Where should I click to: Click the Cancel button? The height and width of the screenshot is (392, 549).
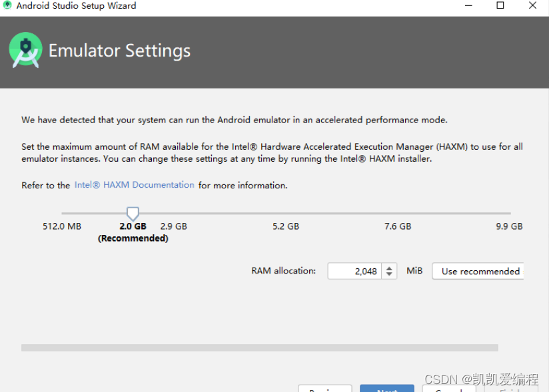pyautogui.click(x=449, y=389)
